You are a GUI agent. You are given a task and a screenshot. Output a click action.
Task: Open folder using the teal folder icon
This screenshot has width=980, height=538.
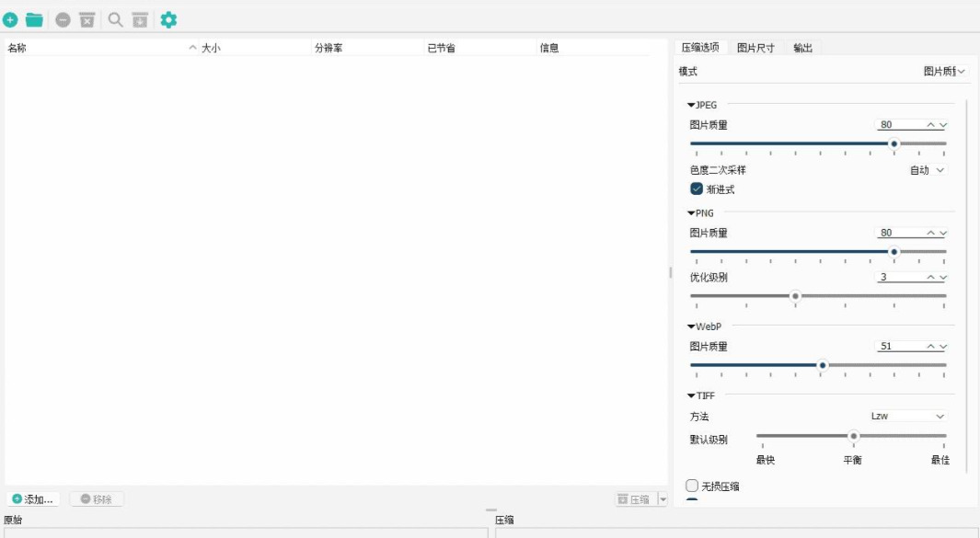click(34, 20)
